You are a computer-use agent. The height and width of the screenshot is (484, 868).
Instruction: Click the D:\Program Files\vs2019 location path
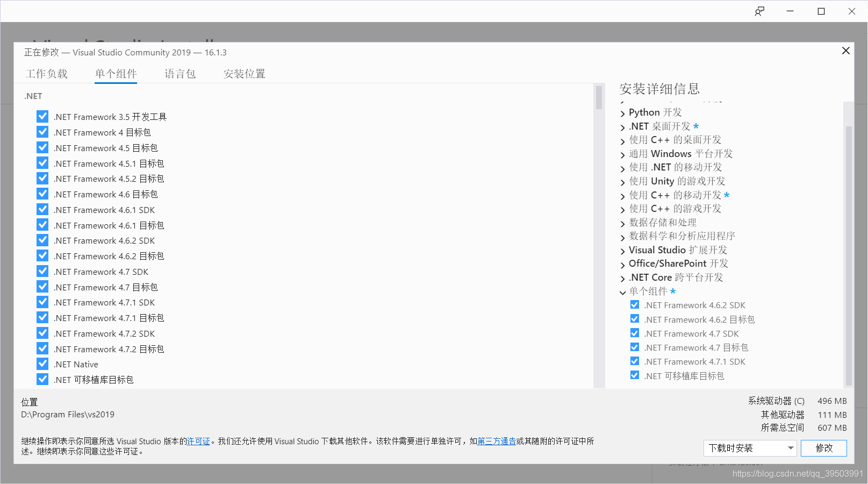click(68, 414)
